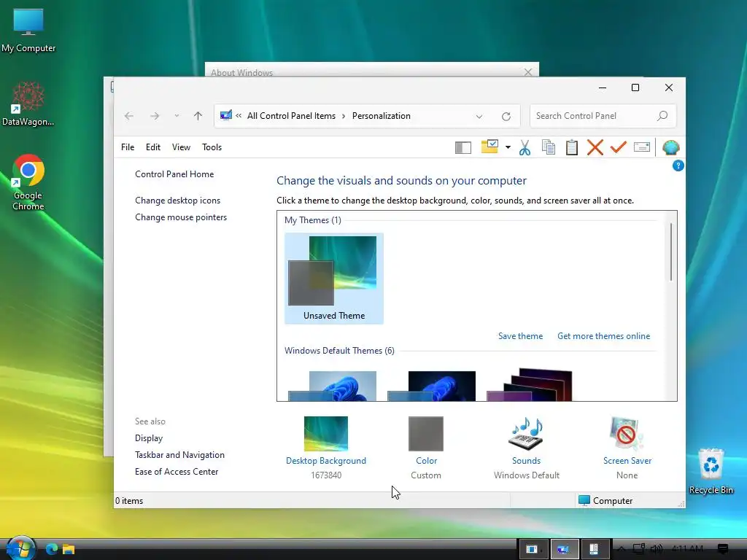Click the Search Control Panel field
747x560 pixels.
click(603, 116)
